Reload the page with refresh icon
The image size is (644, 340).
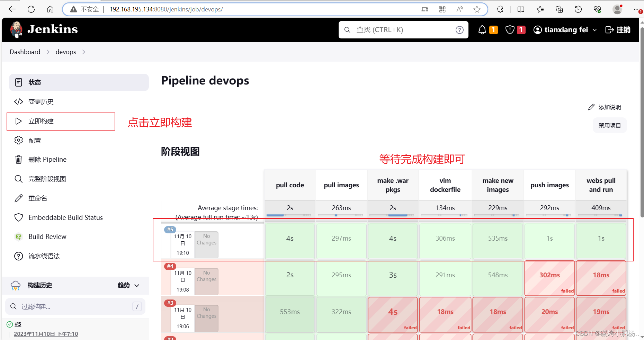(x=31, y=9)
